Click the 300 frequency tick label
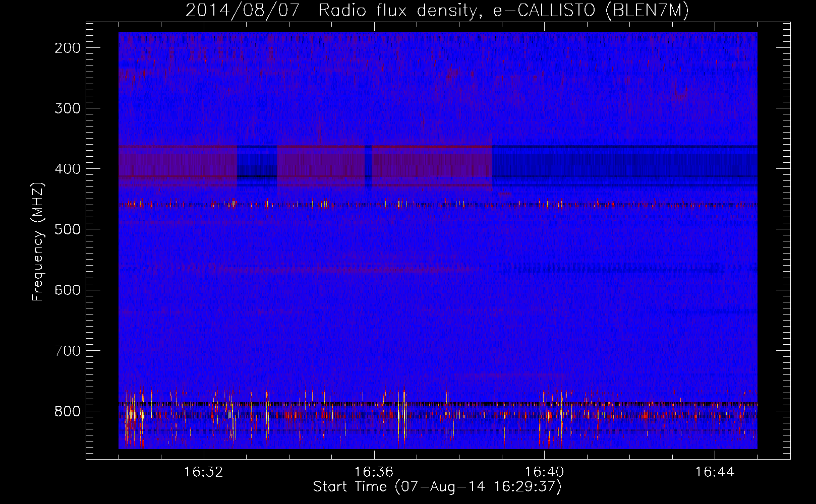 coord(67,108)
